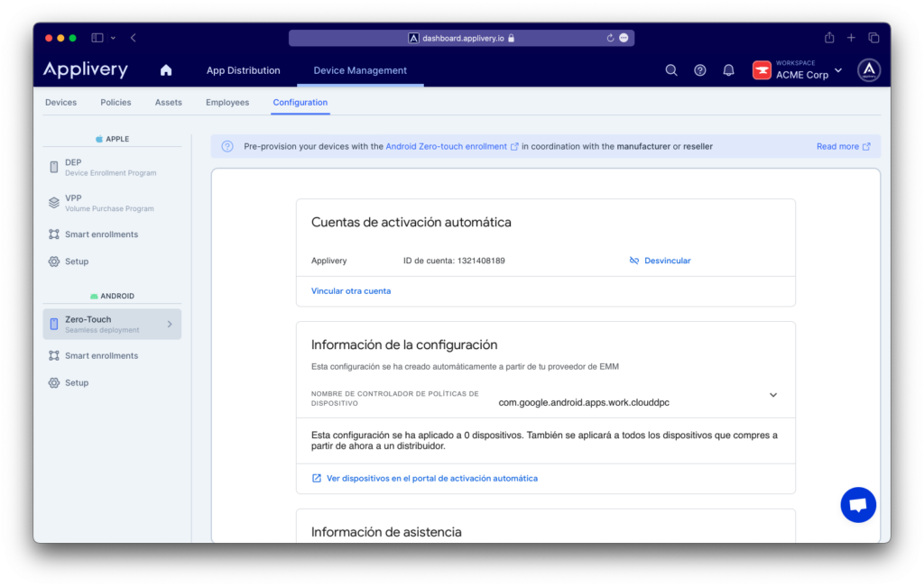Click account ID 1321408189 text
The image size is (924, 587).
click(454, 261)
